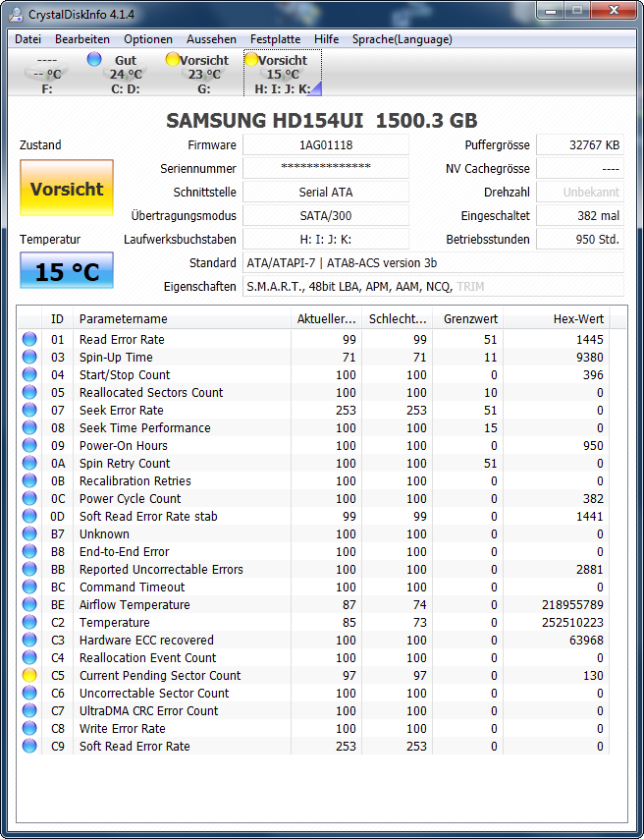Viewport: 644px width, 839px height.
Task: Click the Standard field ATA/ATAPI-7
Action: [x=433, y=262]
